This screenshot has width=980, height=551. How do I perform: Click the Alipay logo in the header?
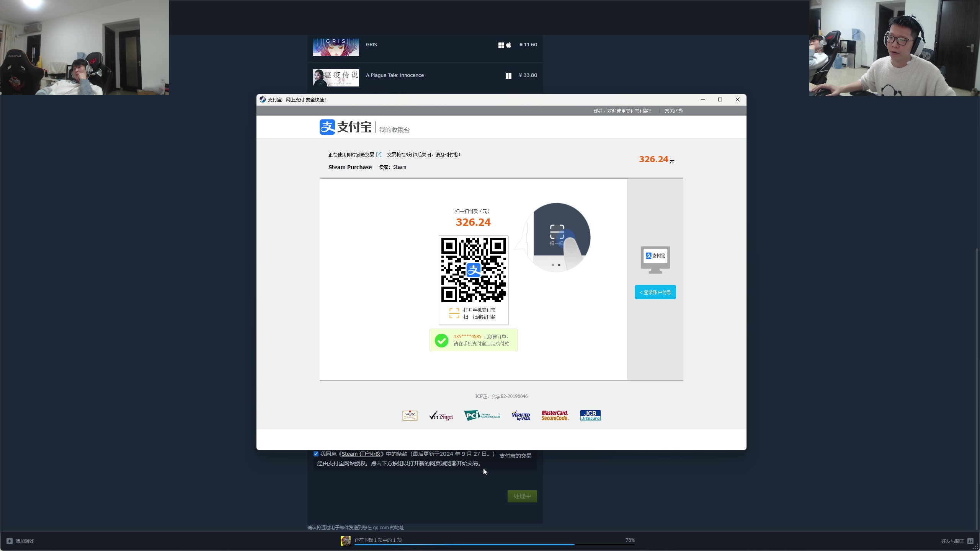tap(345, 127)
